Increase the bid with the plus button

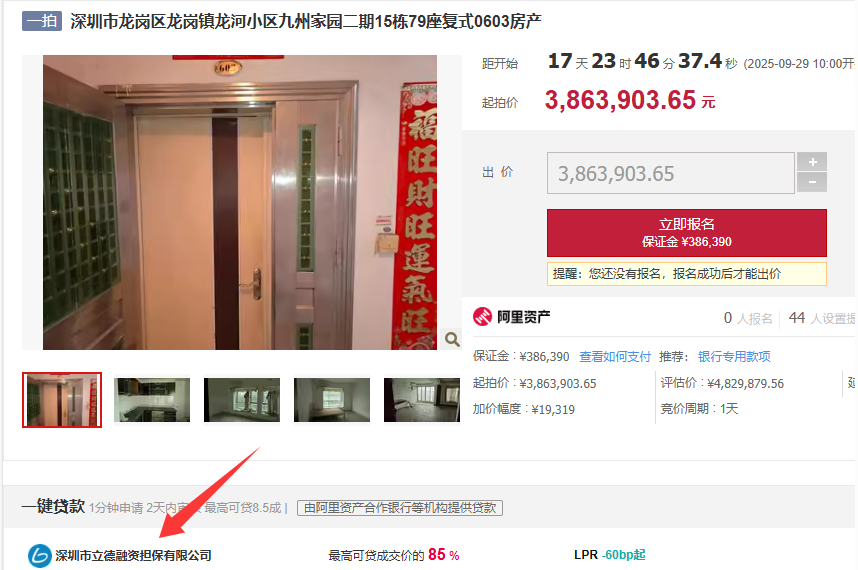coord(812,162)
